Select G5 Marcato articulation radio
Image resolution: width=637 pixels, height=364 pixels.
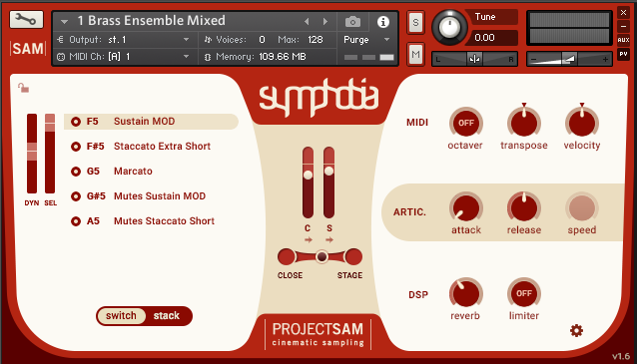coord(76,172)
